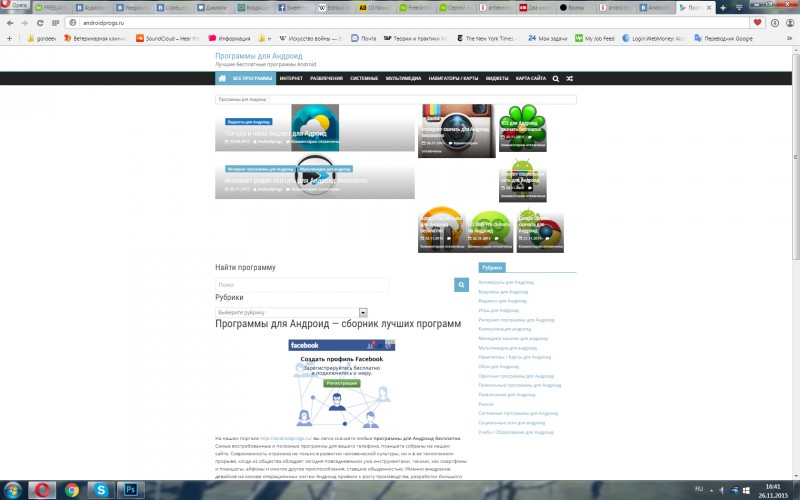
Task: Open Антивирусы для Андроид category link
Action: [506, 282]
